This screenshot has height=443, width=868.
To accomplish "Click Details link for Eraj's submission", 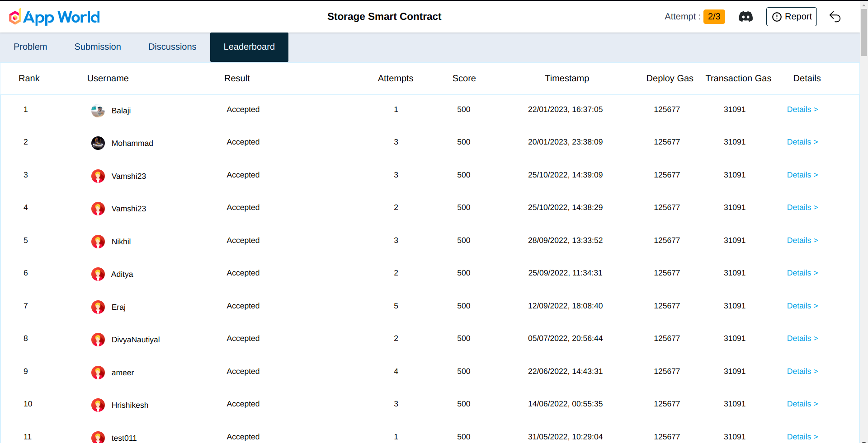I will pyautogui.click(x=802, y=306).
